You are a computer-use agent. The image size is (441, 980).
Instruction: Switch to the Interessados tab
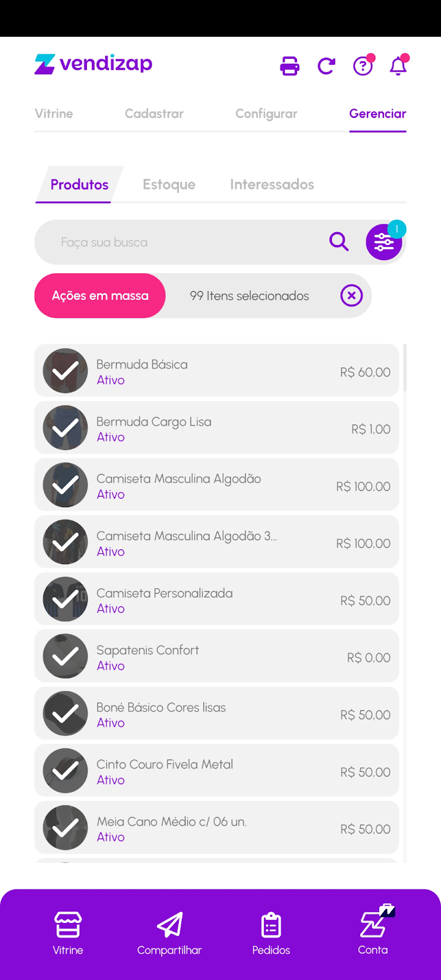pos(272,184)
